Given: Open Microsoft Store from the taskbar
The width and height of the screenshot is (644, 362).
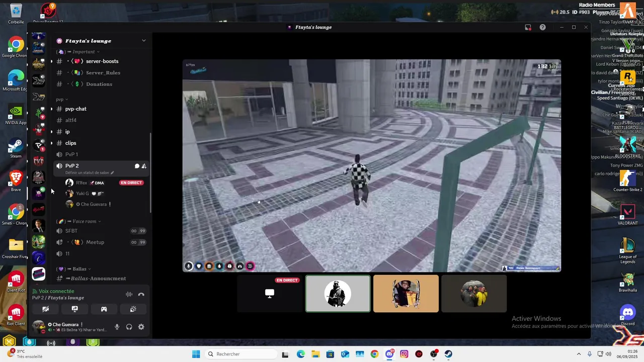Looking at the screenshot, I should point(330,354).
